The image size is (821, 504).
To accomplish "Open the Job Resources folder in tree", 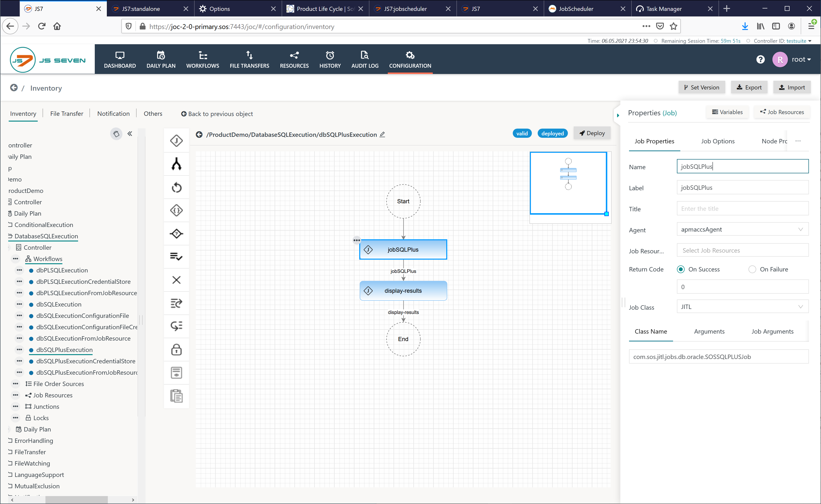I will pos(53,395).
